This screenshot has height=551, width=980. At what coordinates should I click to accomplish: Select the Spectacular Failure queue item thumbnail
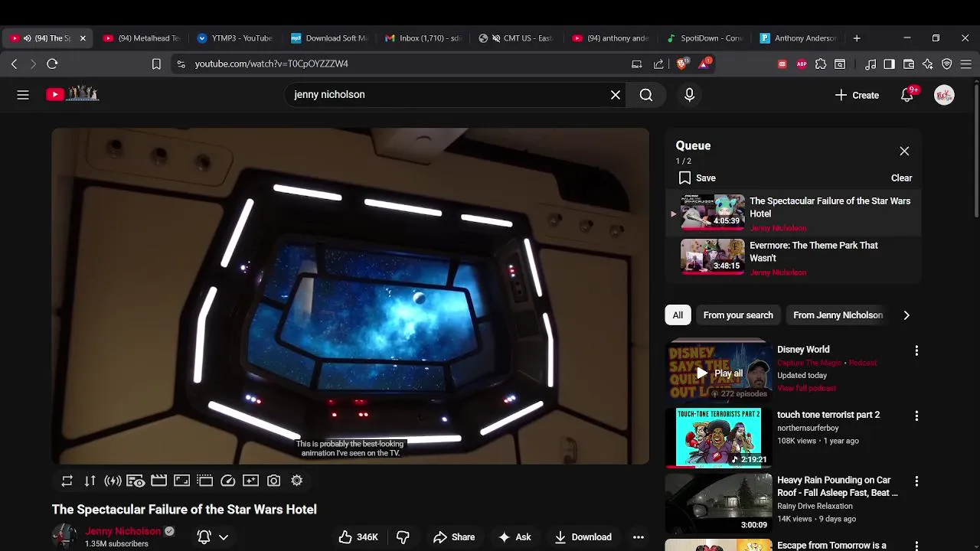[x=712, y=212]
